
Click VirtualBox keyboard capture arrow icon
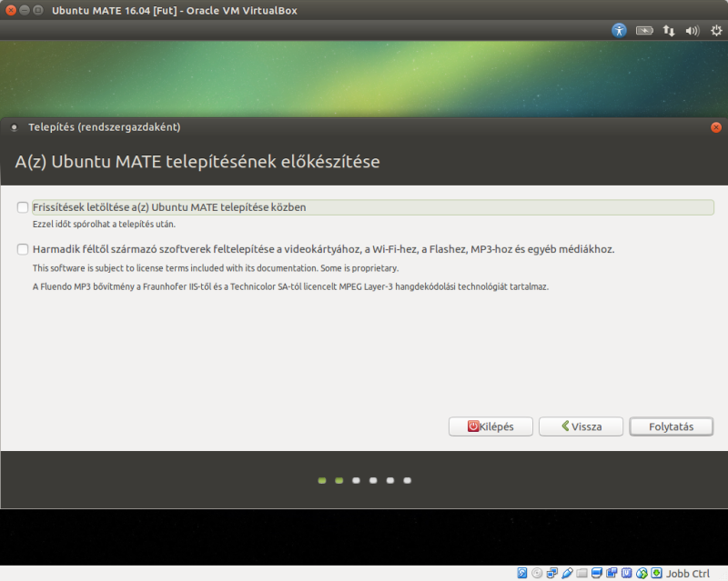656,573
